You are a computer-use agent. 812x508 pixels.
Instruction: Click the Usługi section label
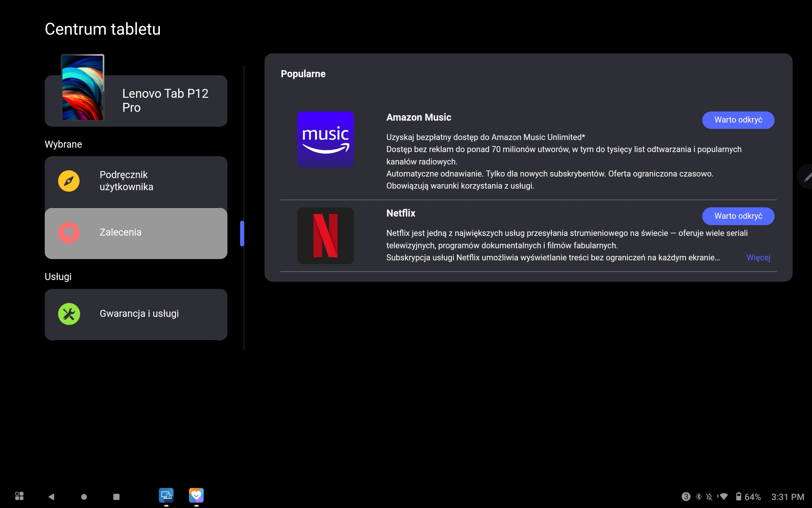pos(58,277)
